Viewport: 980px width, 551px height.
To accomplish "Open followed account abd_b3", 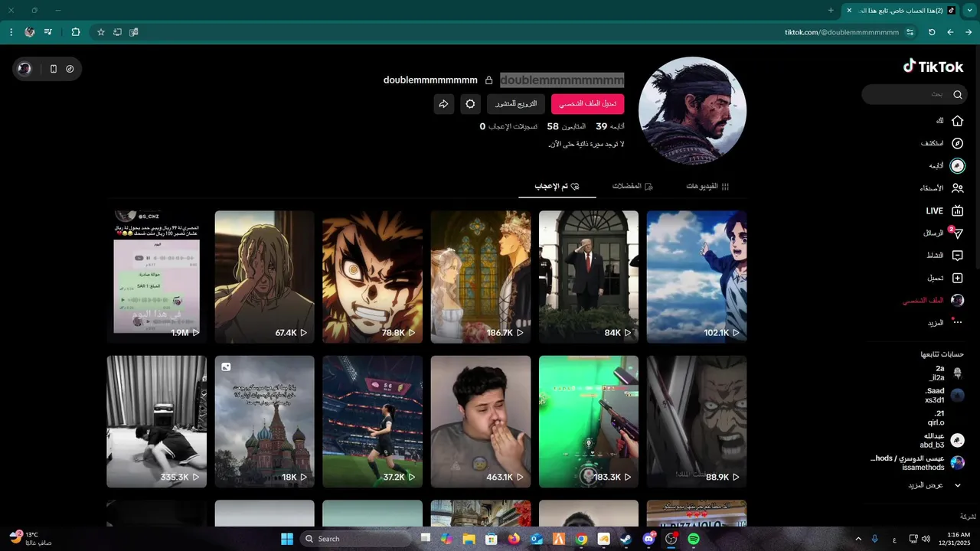I will (x=942, y=440).
